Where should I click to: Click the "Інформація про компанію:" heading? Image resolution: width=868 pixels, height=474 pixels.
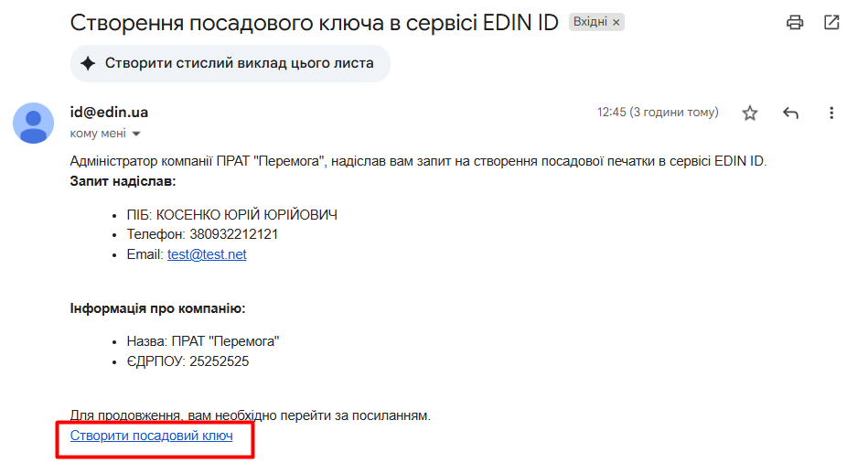tap(157, 308)
